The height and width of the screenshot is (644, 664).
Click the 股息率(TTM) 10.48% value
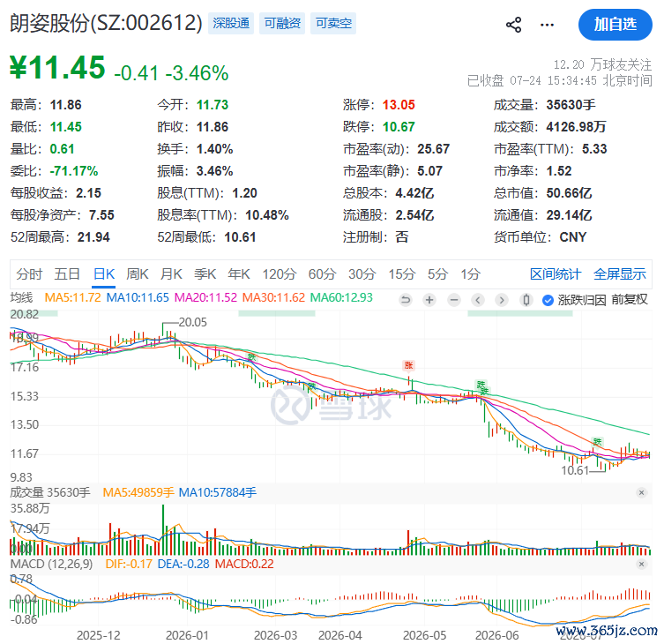pos(267,214)
